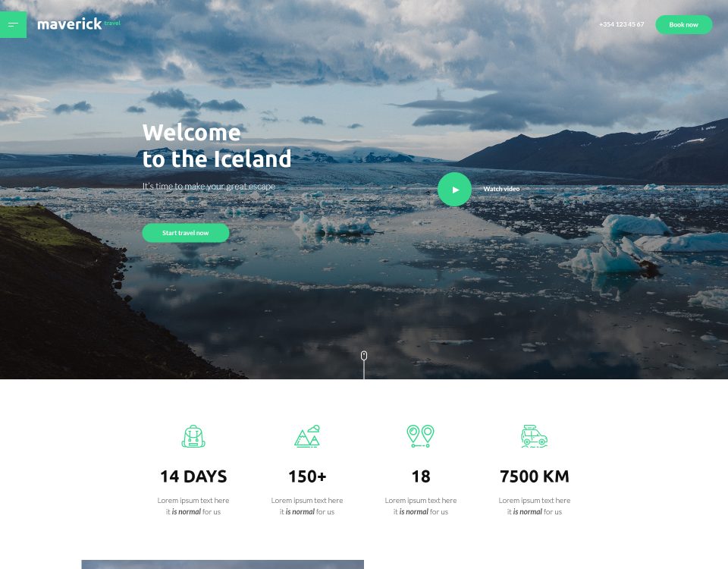Viewport: 728px width, 569px height.
Task: Select the jeep icon above 7500 KM
Action: [x=535, y=436]
